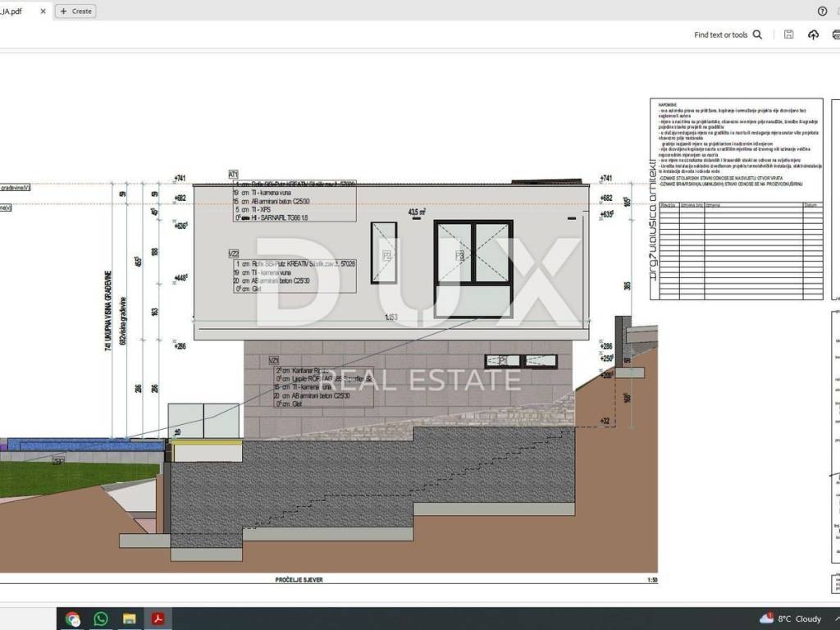840x630 pixels.
Task: Open the Help question-mark icon
Action: point(822,11)
